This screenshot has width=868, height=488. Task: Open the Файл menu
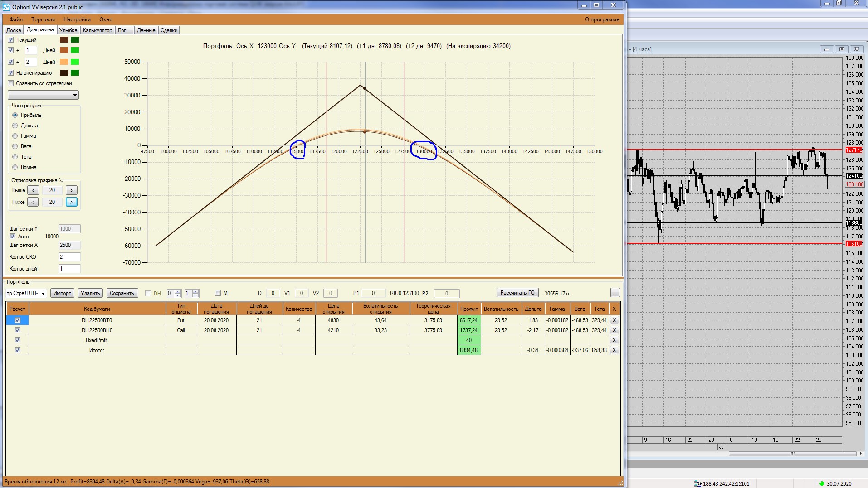[x=16, y=19]
